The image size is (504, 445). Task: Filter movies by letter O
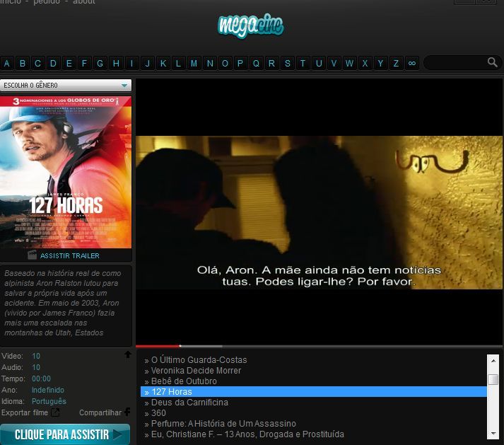(225, 63)
